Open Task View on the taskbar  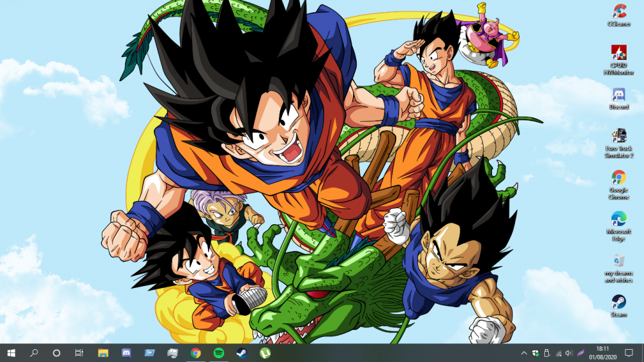coord(79,353)
